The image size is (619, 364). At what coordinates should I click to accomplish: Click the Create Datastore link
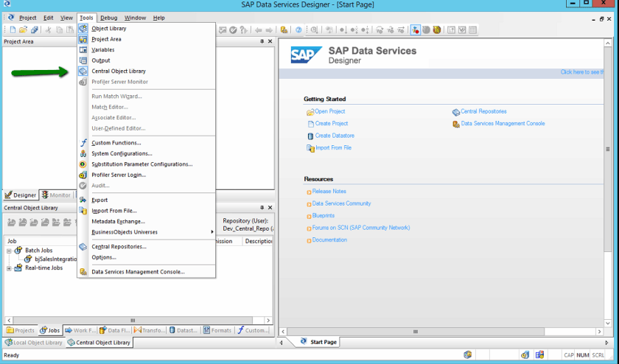[335, 136]
